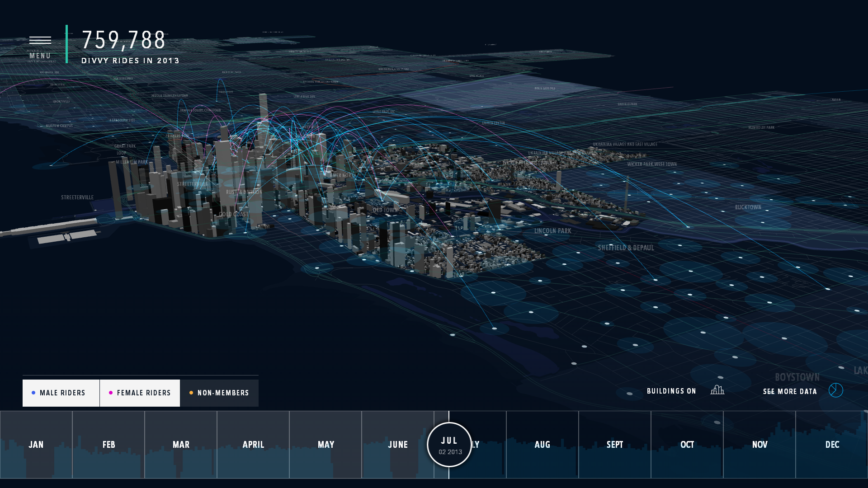
Task: Click the orange Non-Members dot
Action: tap(191, 393)
